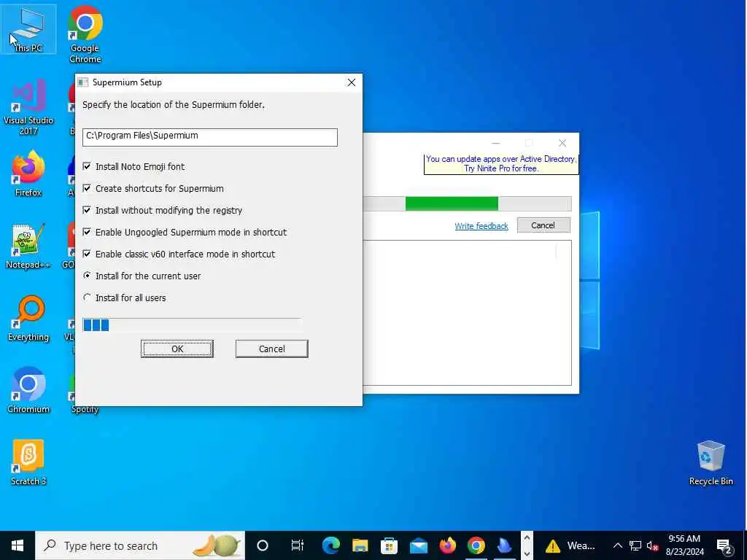The image size is (747, 560).
Task: Open Recycle Bin on desktop
Action: pos(711,463)
